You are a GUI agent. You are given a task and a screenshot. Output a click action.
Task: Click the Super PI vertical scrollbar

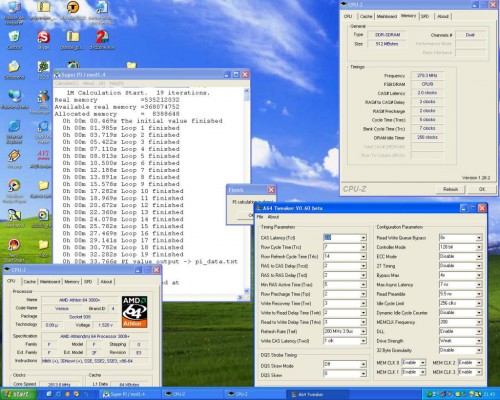[246, 191]
